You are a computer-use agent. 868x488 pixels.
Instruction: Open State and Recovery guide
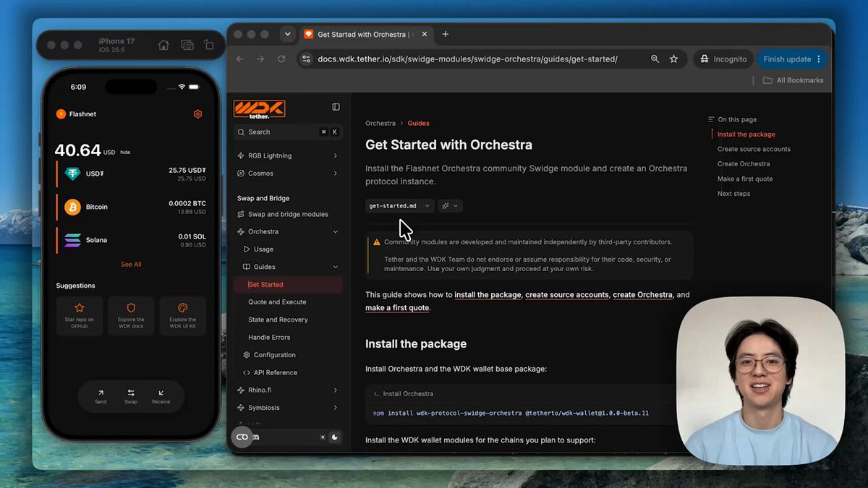pyautogui.click(x=278, y=320)
